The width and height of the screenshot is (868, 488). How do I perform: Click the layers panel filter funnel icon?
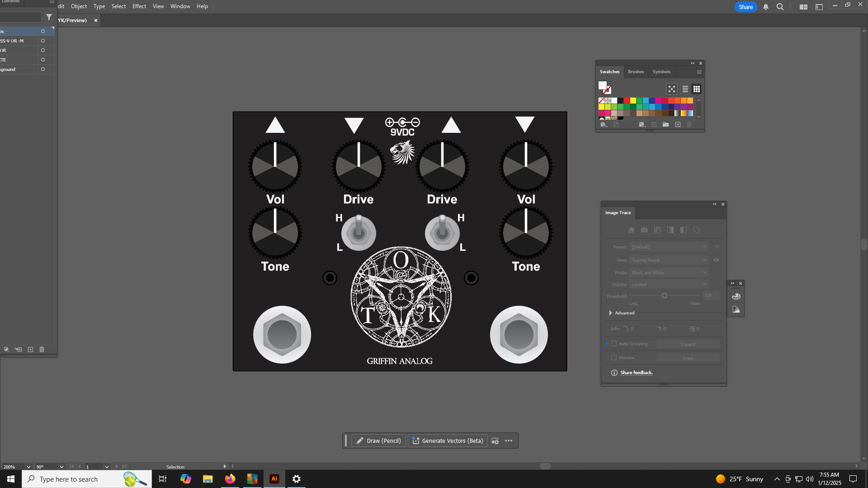click(x=49, y=17)
